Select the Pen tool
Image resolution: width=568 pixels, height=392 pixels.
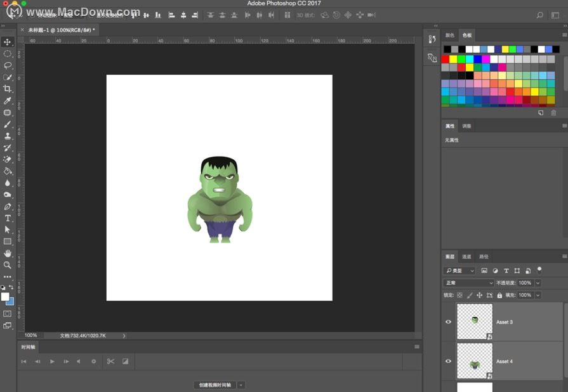pos(7,207)
